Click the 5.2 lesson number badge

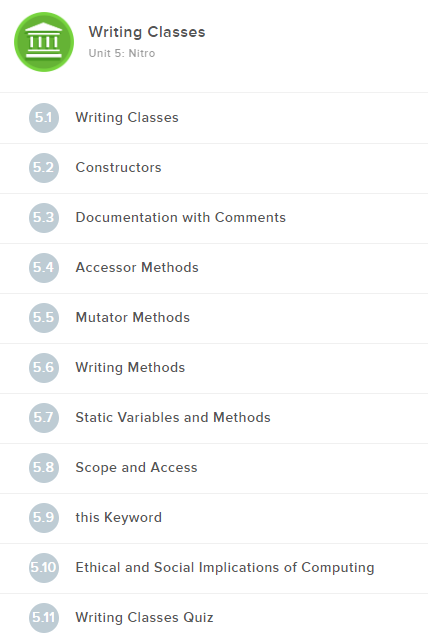coord(44,168)
